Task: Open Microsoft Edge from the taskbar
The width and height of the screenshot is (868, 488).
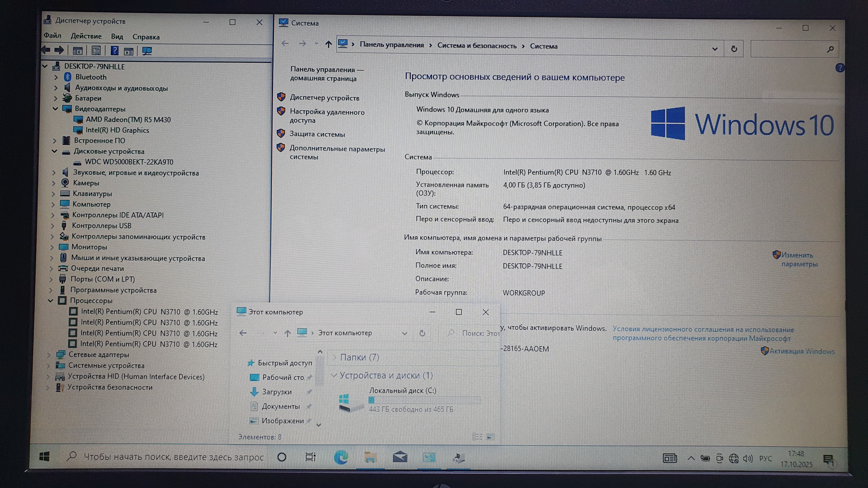Action: pos(341,457)
